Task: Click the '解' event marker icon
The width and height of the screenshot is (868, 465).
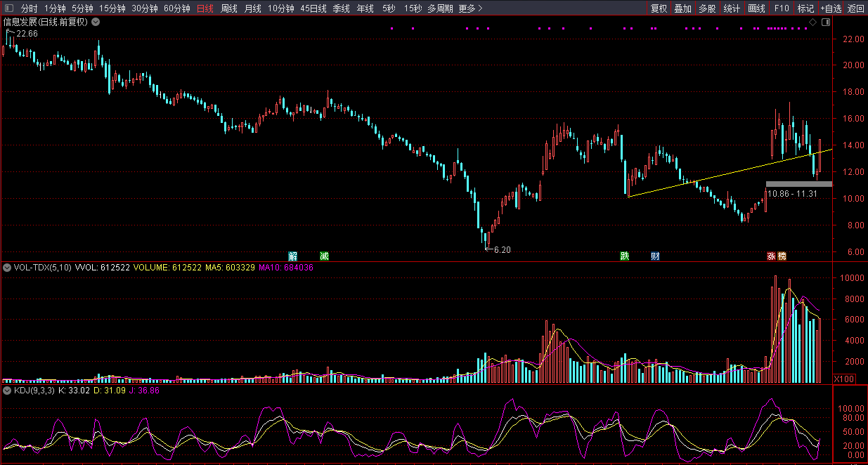Action: coord(293,256)
